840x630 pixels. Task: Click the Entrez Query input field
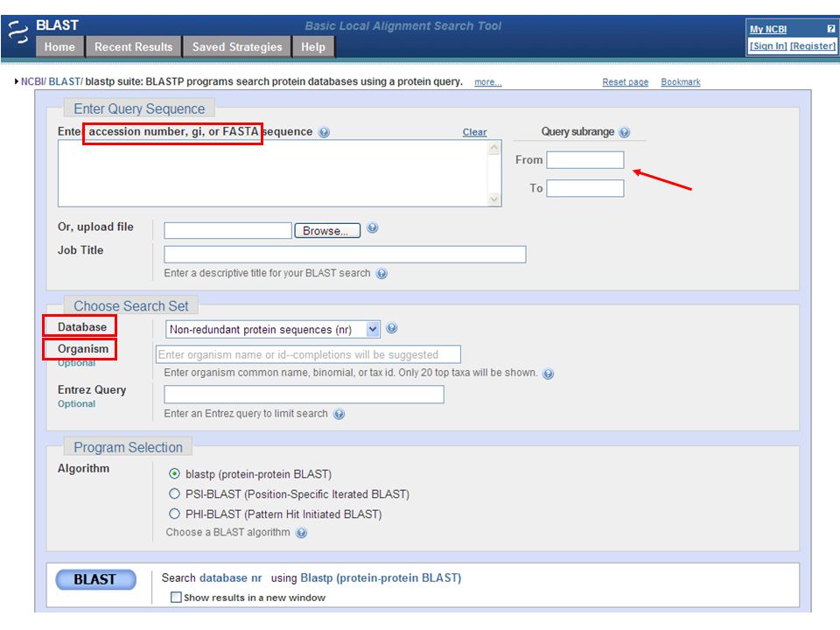pyautogui.click(x=304, y=395)
